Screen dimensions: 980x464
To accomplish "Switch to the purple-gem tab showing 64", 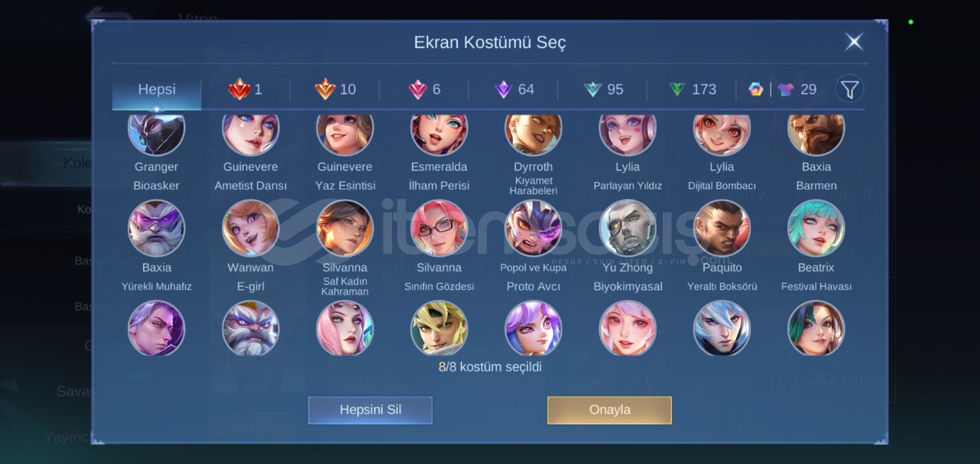I will pyautogui.click(x=514, y=89).
